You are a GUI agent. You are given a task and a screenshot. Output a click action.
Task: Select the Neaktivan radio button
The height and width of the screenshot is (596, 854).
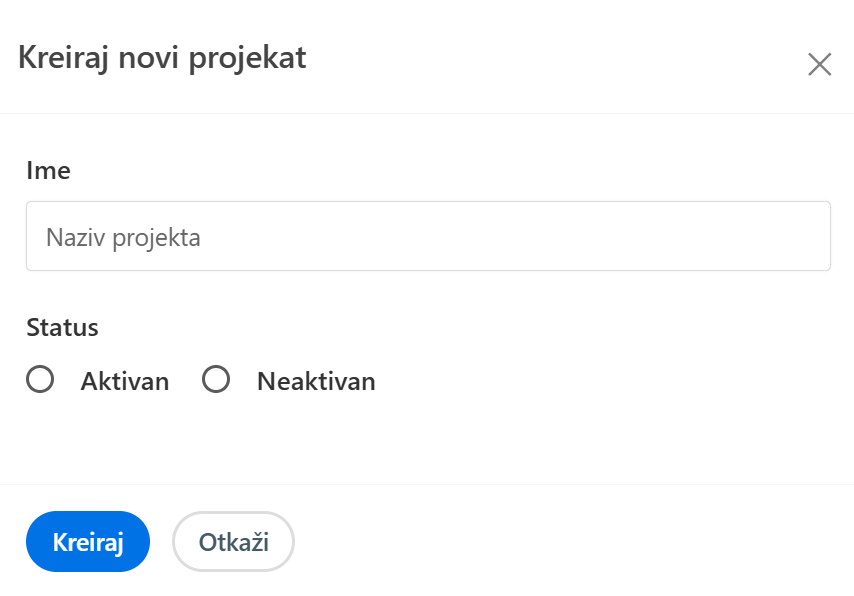pos(216,380)
